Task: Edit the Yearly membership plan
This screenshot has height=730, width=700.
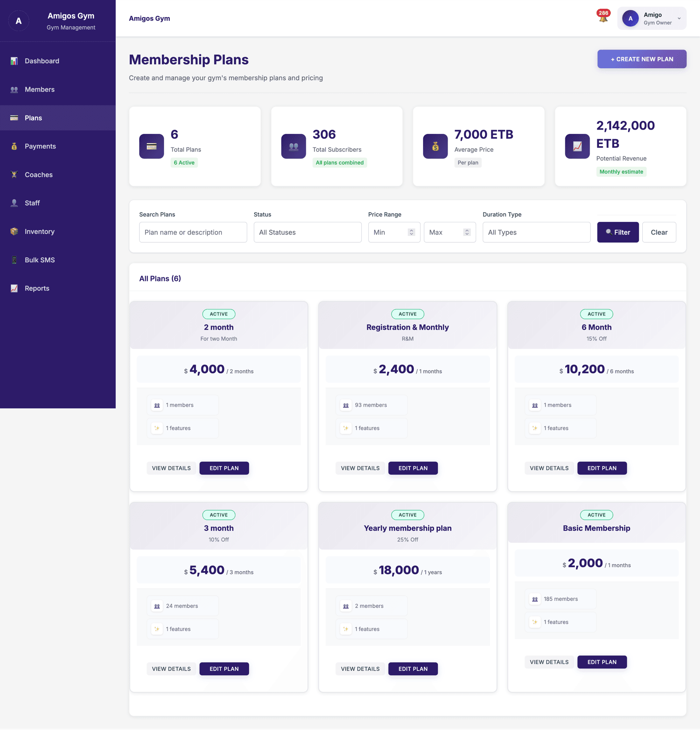Action: tap(413, 669)
